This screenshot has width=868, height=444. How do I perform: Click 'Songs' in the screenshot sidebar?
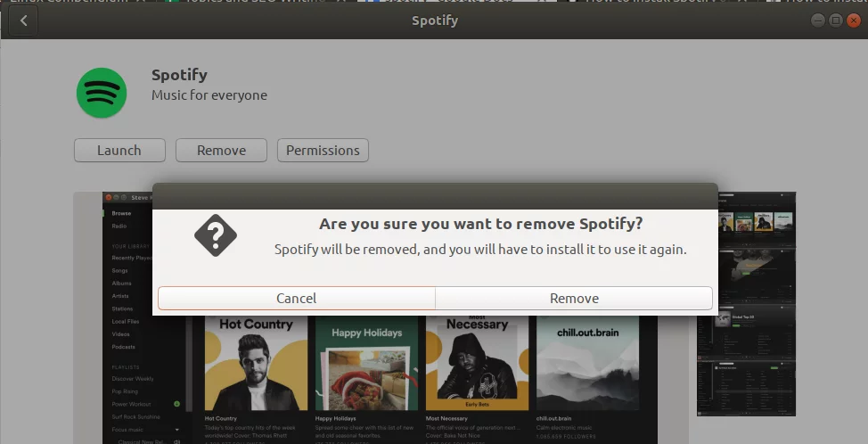coord(119,271)
